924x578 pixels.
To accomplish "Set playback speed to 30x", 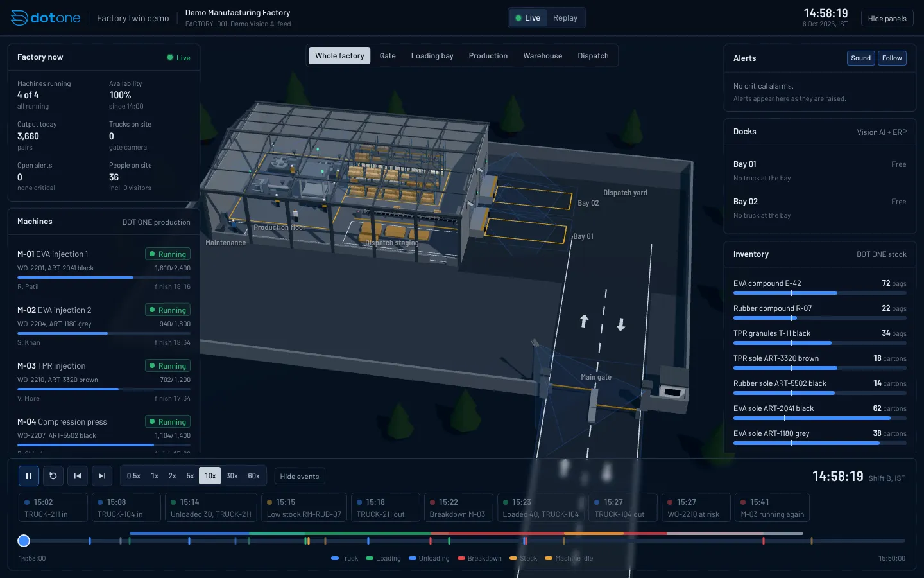I will coord(232,476).
